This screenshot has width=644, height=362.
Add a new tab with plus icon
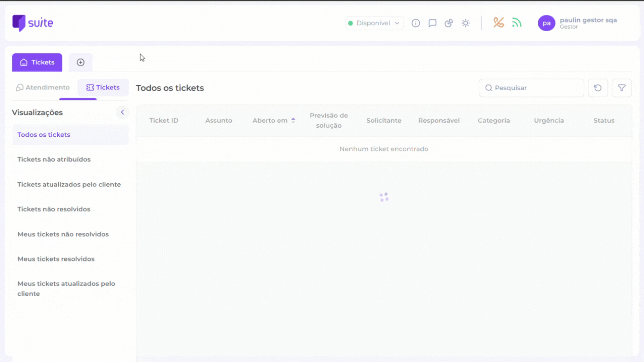coord(80,62)
